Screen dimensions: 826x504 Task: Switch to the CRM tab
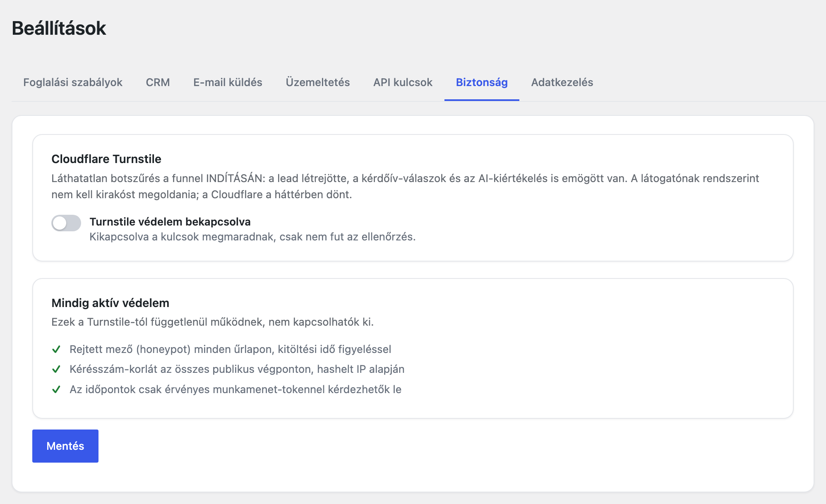point(158,82)
